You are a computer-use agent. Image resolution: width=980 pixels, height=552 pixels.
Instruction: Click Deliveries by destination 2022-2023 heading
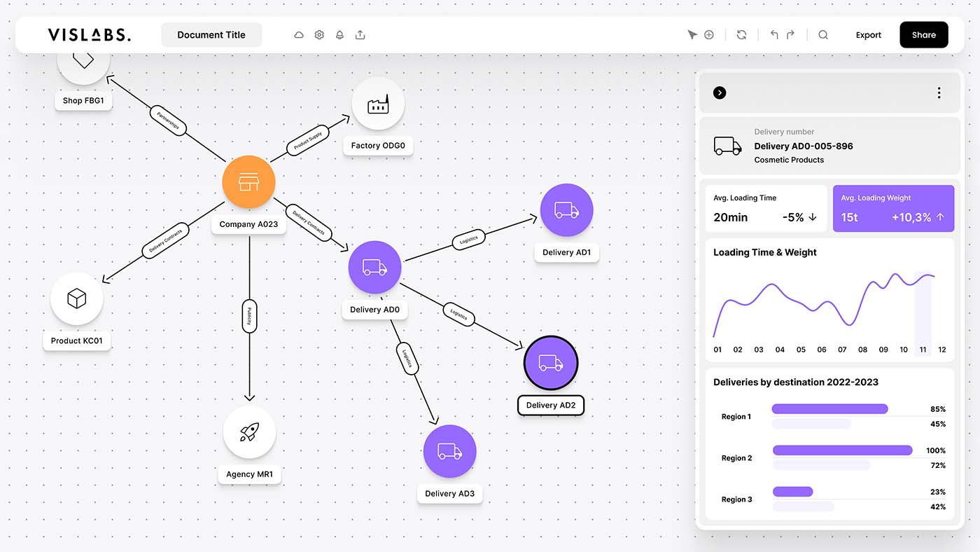coord(796,382)
